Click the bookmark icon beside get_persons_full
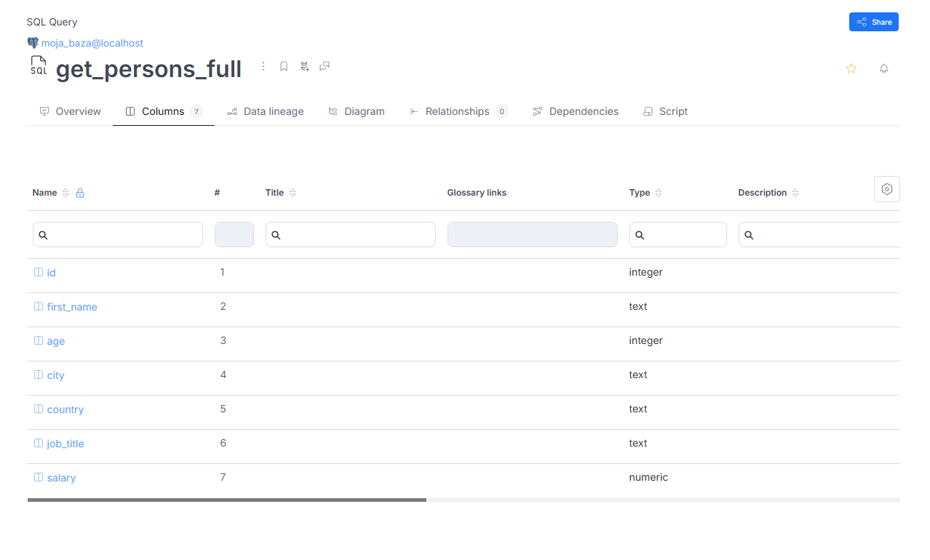This screenshot has height=560, width=930. tap(284, 67)
